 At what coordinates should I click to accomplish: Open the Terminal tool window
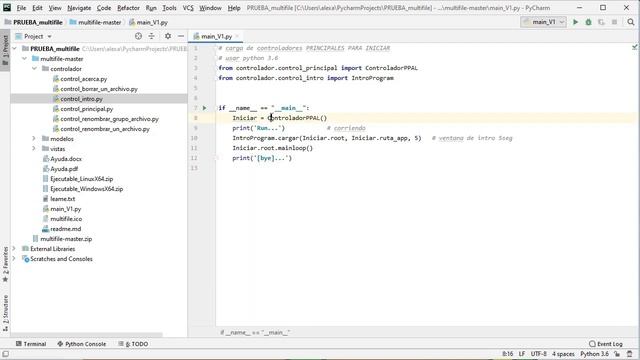tap(31, 344)
